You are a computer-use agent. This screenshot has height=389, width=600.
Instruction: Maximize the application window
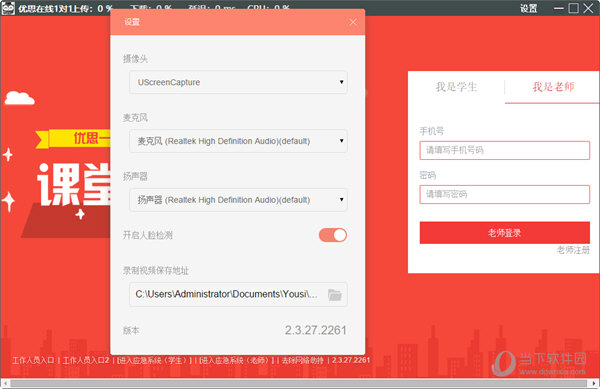(573, 8)
